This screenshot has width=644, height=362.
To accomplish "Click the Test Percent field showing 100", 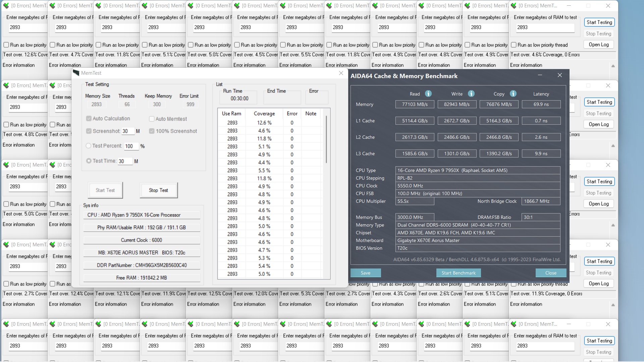I will point(131,146).
